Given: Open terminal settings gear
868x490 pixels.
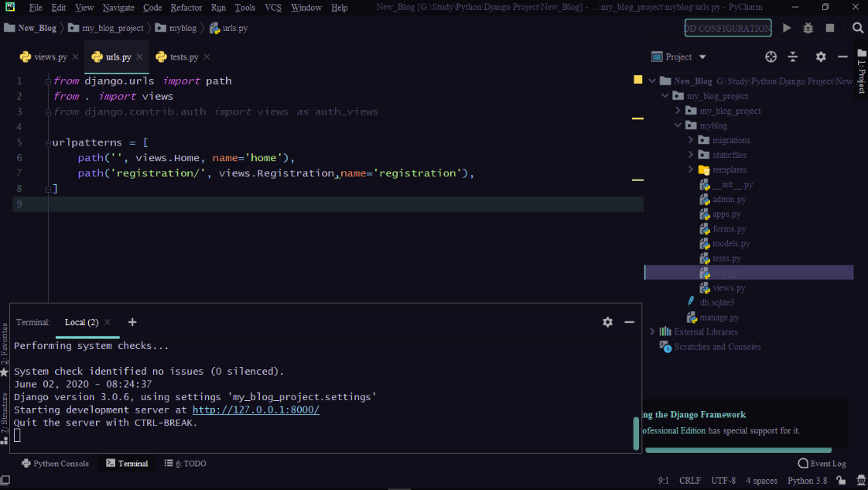Looking at the screenshot, I should point(607,322).
